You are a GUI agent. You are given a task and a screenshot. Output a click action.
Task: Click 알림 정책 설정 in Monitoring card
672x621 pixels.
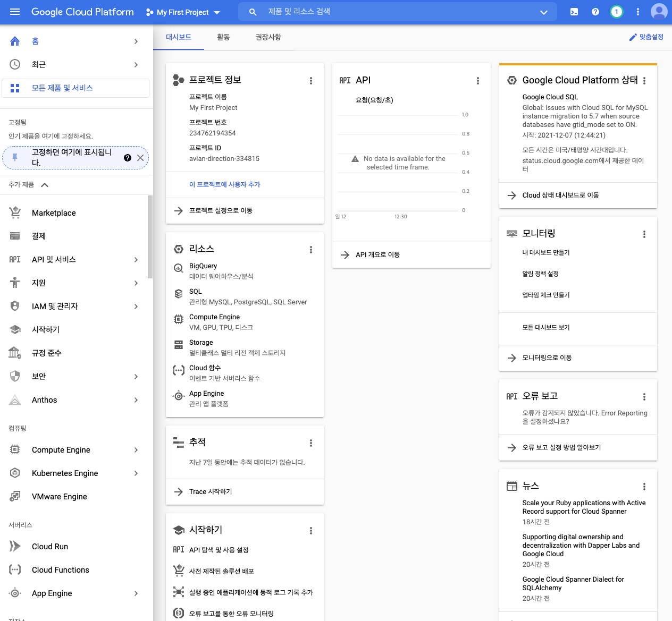pos(540,274)
